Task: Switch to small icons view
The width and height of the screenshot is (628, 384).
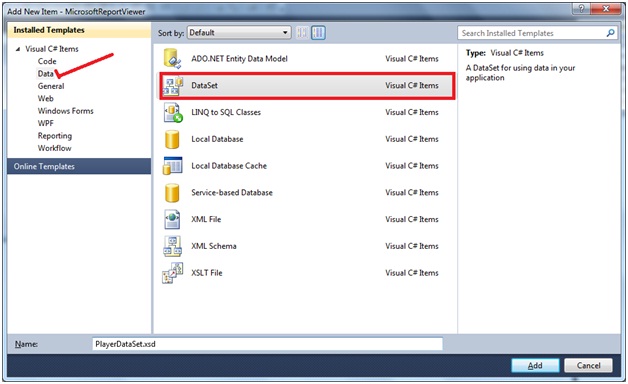Action: pyautogui.click(x=302, y=33)
